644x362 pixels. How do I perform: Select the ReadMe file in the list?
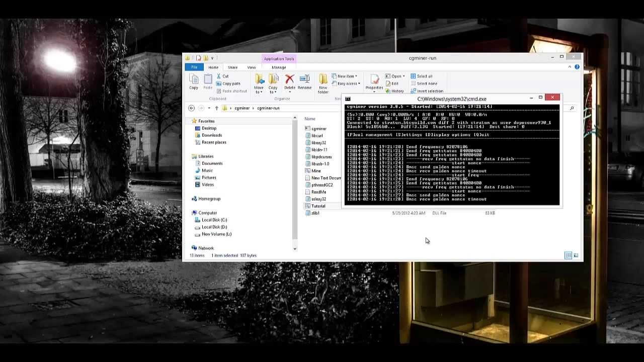tap(318, 192)
